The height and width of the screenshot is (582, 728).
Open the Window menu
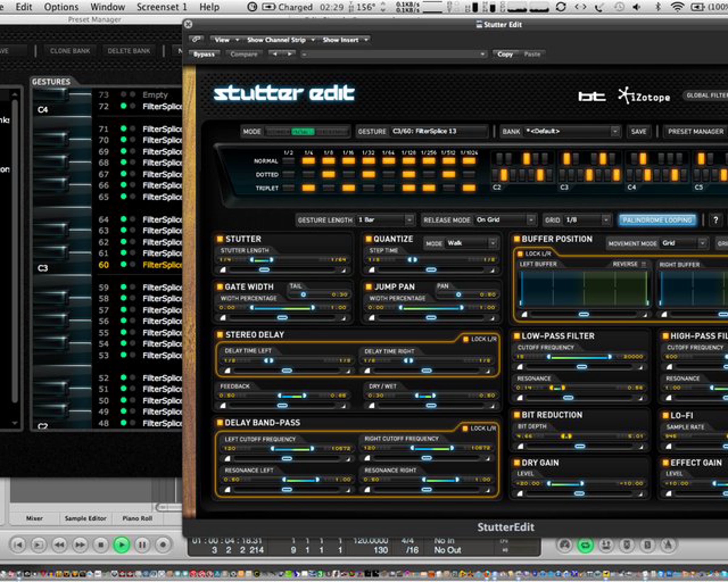[x=108, y=7]
